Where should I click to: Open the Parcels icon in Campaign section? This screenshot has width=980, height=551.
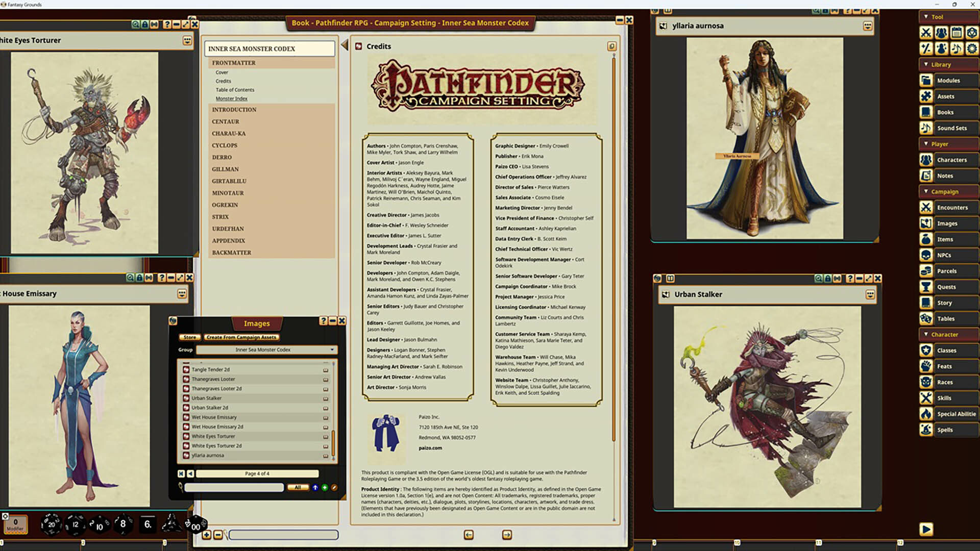926,271
